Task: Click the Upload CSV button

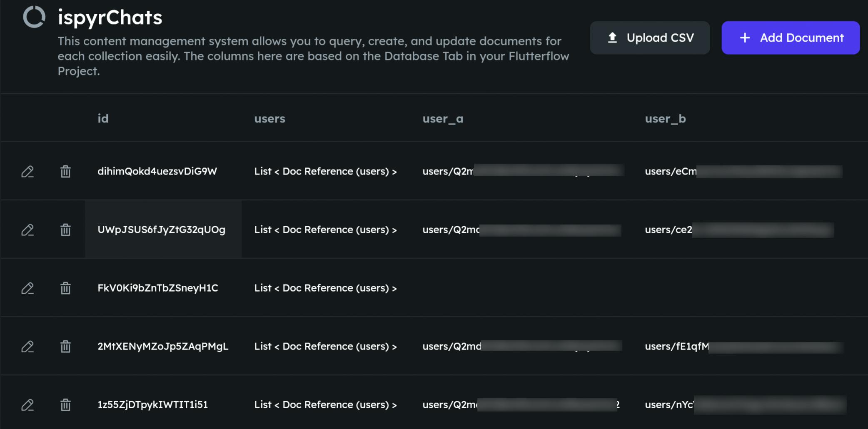Action: [x=650, y=38]
